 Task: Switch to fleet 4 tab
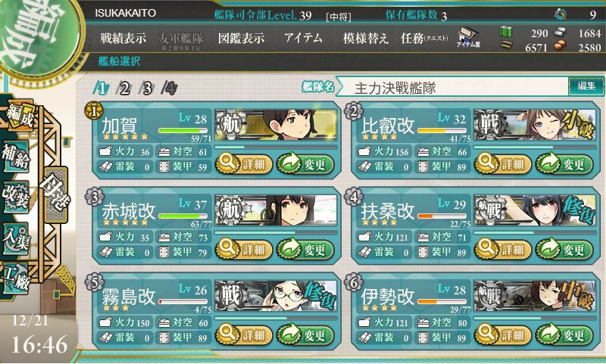click(x=169, y=89)
